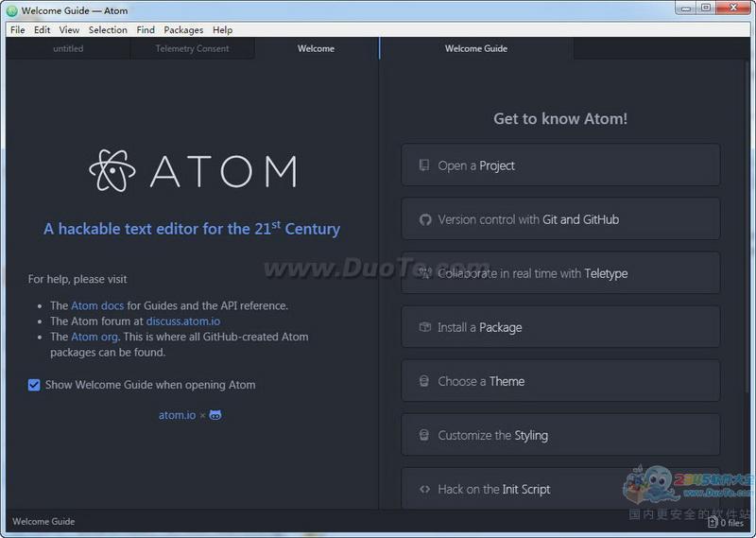Screen dimensions: 756x538
Task: Click the Atom logo in the welcome pane
Action: click(193, 170)
